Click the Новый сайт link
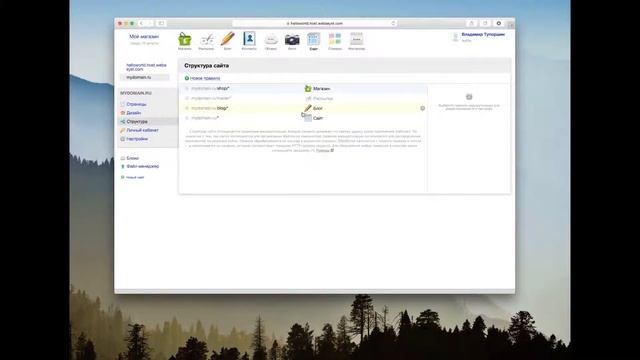 pos(135,178)
